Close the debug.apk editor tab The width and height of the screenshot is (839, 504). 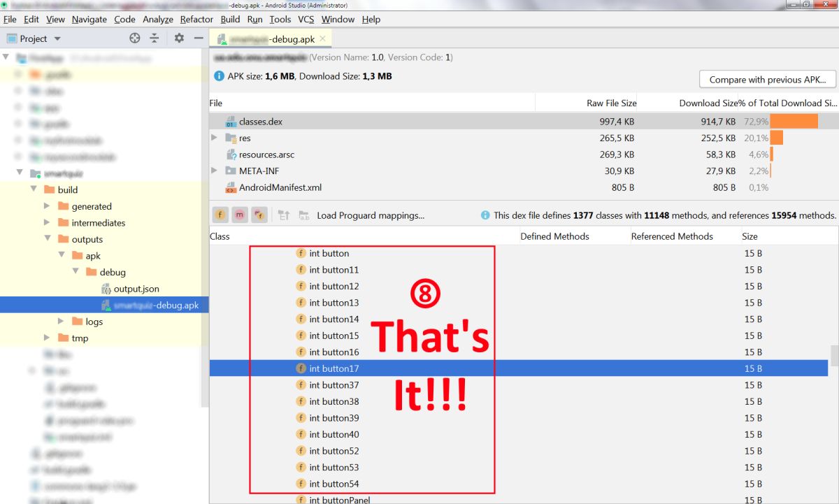(x=322, y=39)
